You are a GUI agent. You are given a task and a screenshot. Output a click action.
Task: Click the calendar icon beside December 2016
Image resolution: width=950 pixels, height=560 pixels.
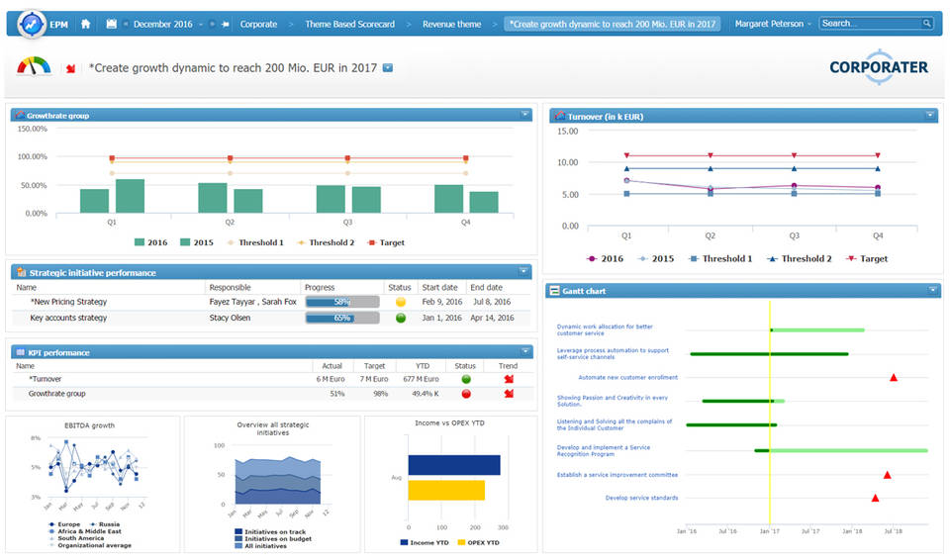pos(112,24)
